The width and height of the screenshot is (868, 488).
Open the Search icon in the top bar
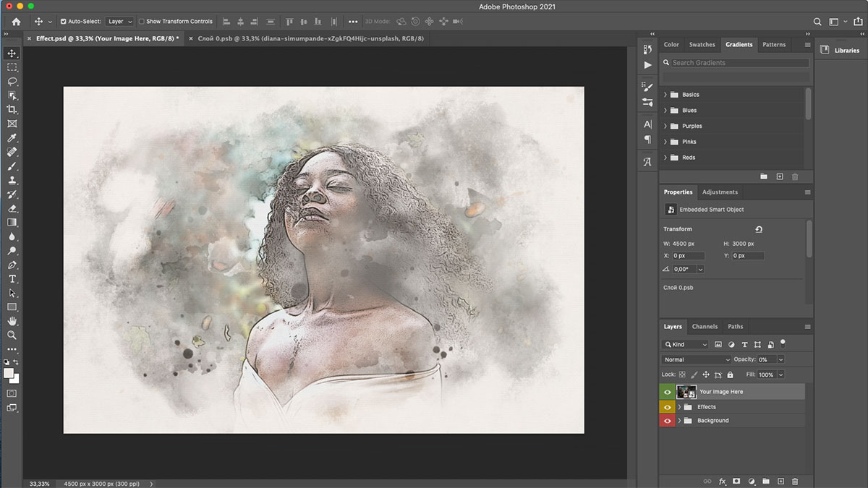pyautogui.click(x=818, y=22)
